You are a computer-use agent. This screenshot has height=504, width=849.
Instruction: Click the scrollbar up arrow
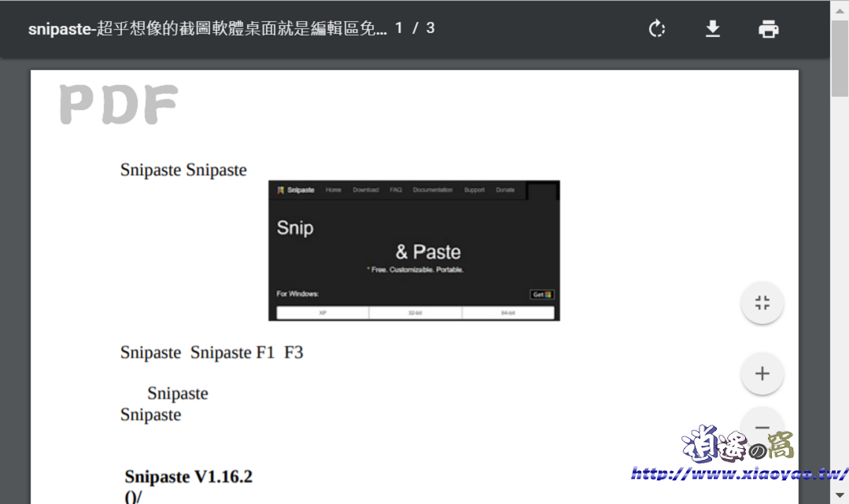point(840,10)
